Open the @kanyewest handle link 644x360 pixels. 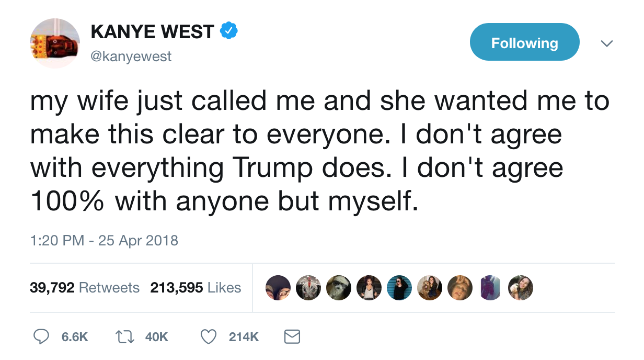[x=131, y=56]
